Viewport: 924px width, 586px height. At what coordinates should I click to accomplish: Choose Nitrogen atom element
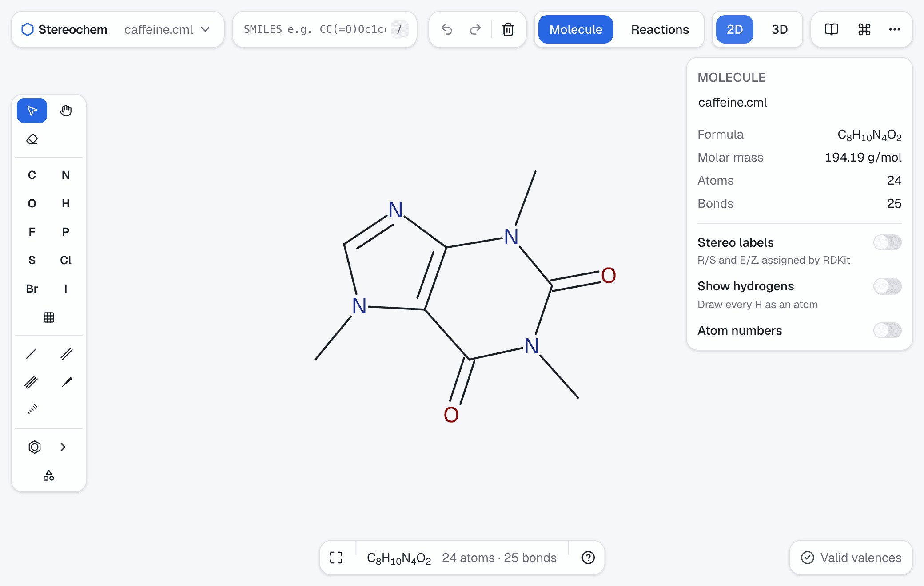(x=66, y=175)
